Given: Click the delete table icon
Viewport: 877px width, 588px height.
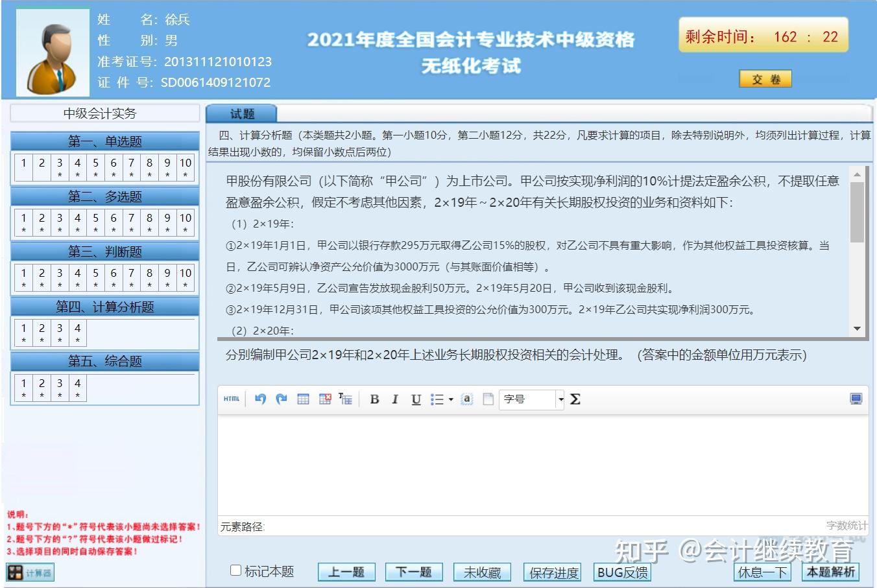Looking at the screenshot, I should (x=325, y=399).
